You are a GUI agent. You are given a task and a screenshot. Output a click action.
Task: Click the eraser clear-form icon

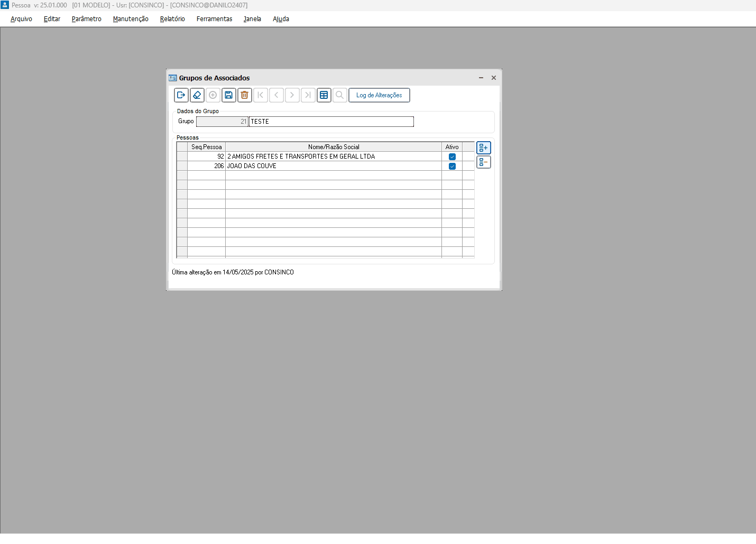click(x=197, y=95)
